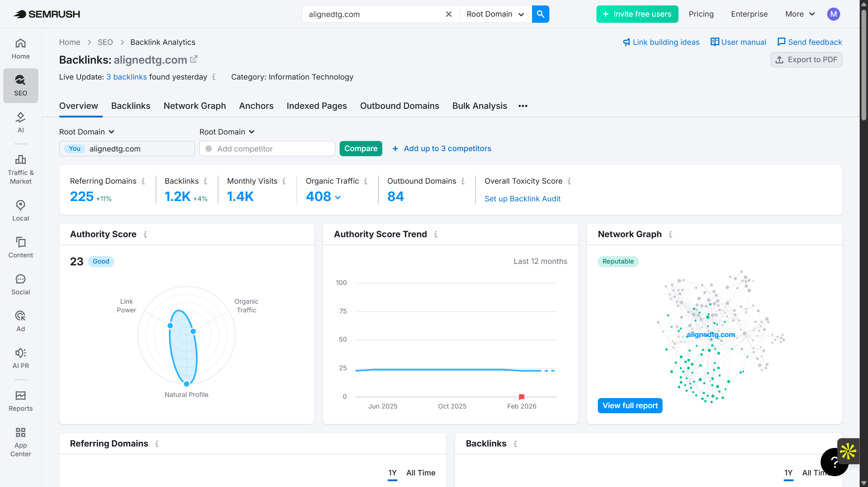Click the Compare button

tap(361, 148)
